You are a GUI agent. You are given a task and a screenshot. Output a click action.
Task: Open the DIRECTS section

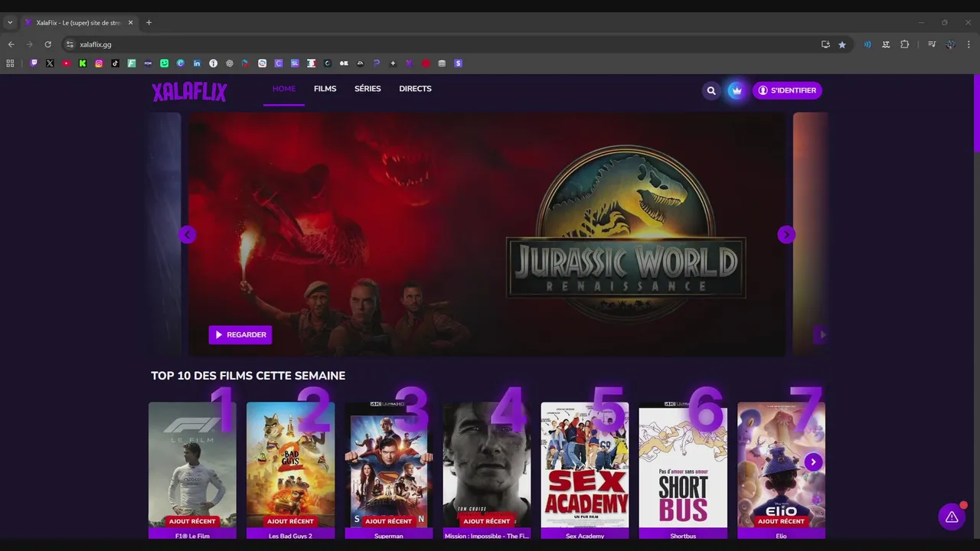tap(415, 89)
